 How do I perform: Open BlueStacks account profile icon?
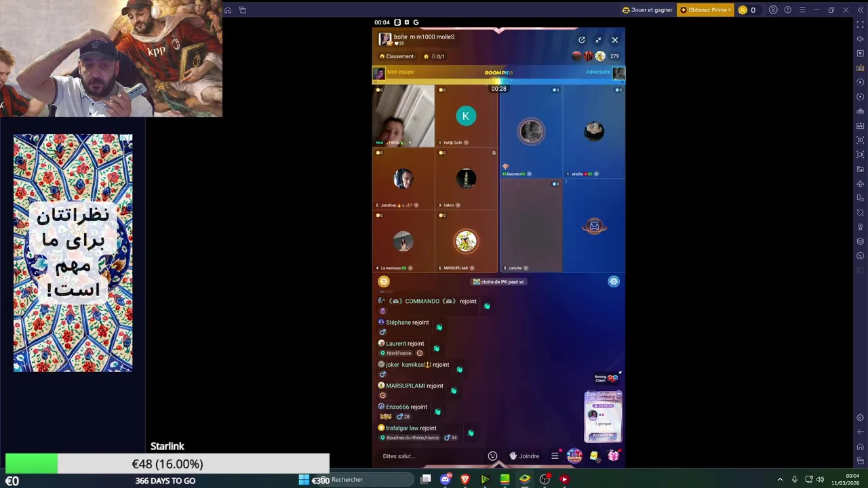click(773, 10)
